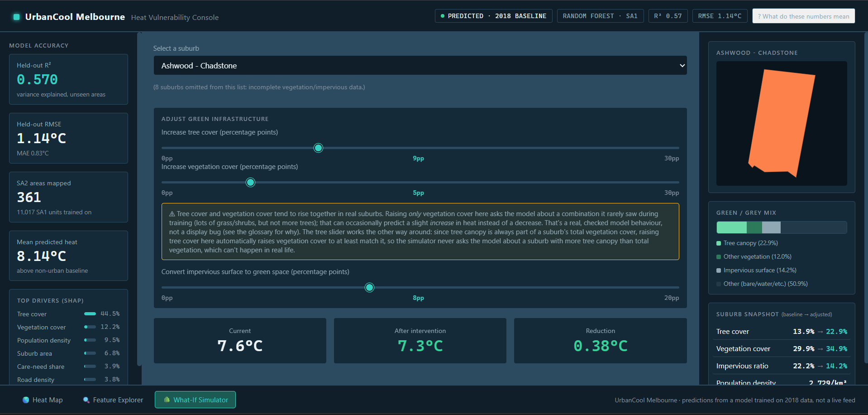The width and height of the screenshot is (868, 415).
Task: Click the tree cover slider handle
Action: click(x=318, y=148)
